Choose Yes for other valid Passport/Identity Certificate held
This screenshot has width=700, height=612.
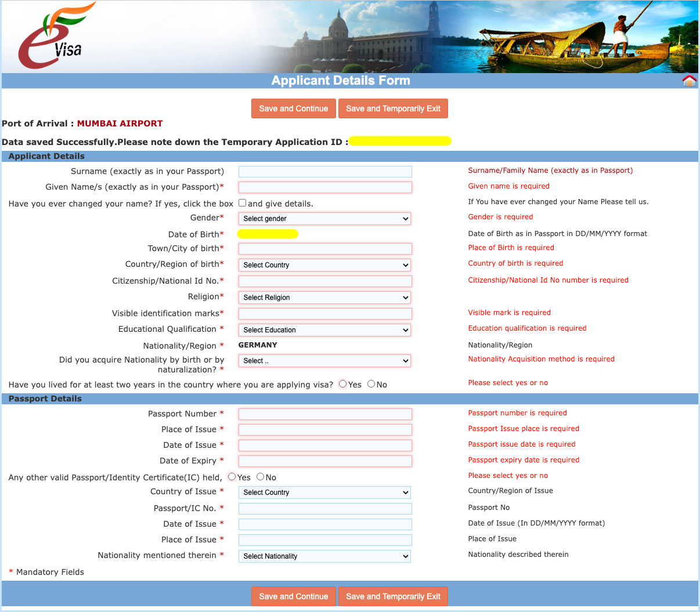(232, 476)
